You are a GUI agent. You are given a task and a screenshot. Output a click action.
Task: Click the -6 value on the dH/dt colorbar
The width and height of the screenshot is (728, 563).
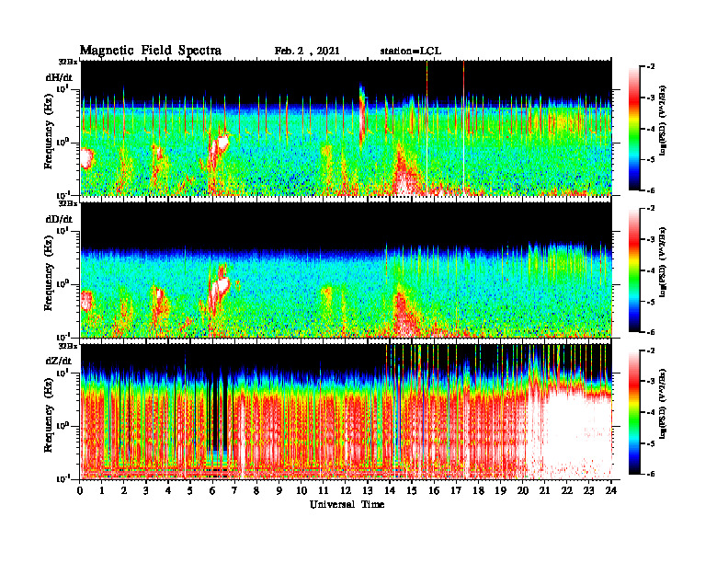tap(651, 190)
